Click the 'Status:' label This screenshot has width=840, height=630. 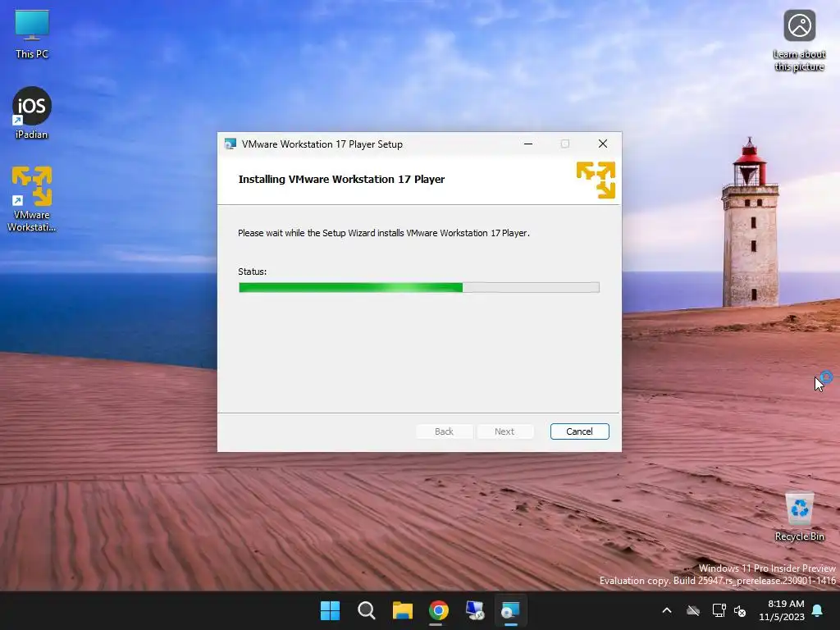[253, 272]
